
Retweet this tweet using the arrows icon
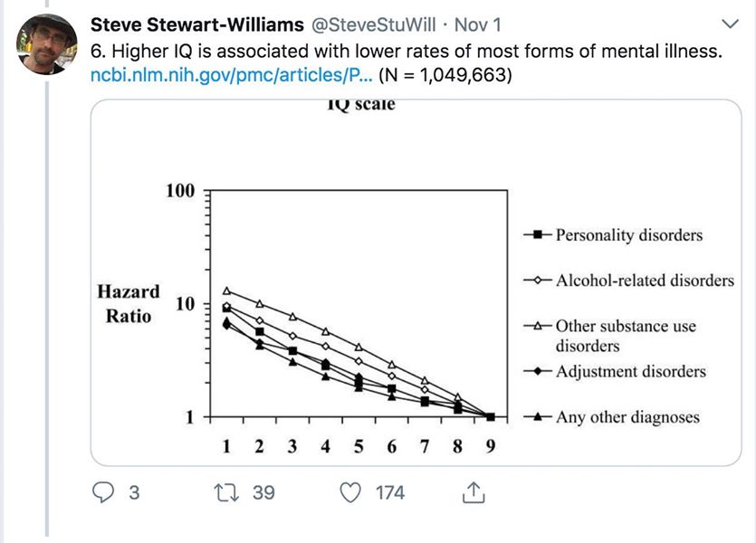click(x=221, y=493)
